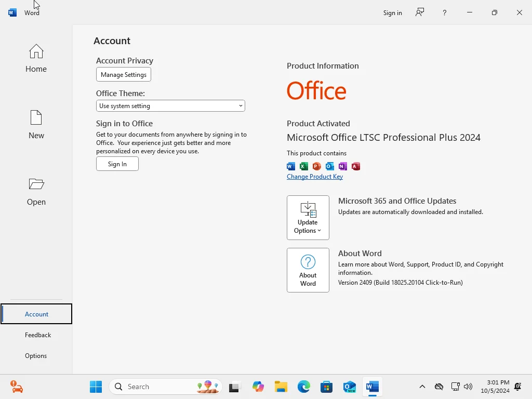Click the Open folder icon in sidebar

pos(36,184)
